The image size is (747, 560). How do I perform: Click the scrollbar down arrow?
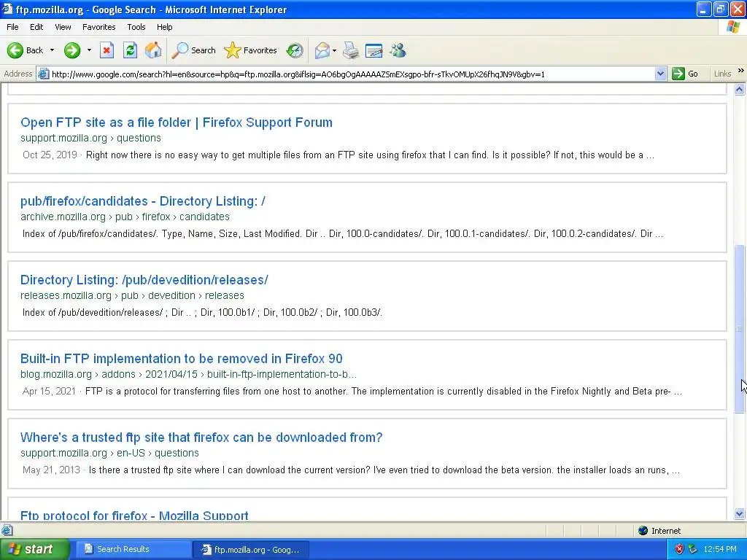tap(740, 513)
